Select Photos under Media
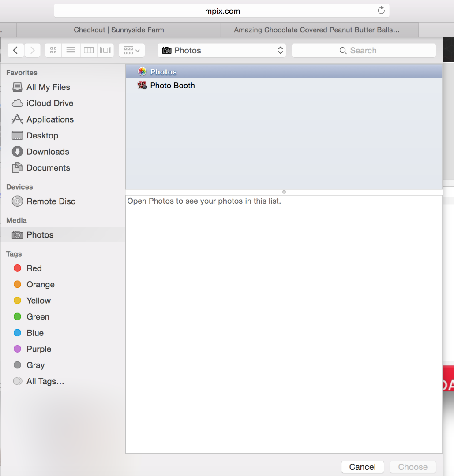The image size is (454, 476). pyautogui.click(x=63, y=234)
